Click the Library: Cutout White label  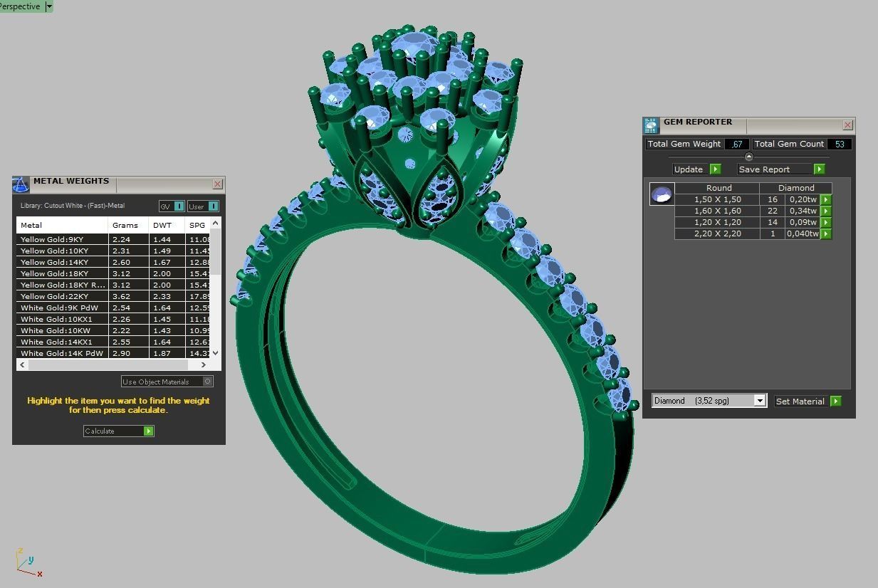click(73, 206)
